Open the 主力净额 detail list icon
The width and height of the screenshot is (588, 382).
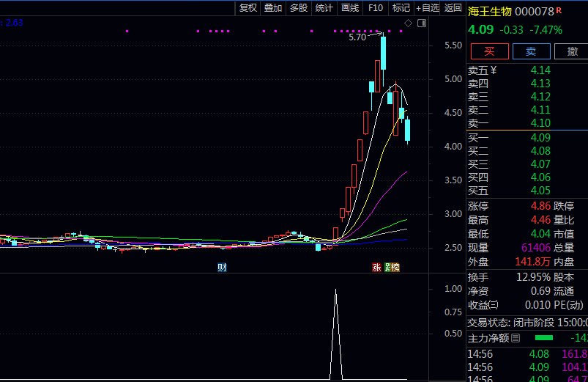click(516, 338)
